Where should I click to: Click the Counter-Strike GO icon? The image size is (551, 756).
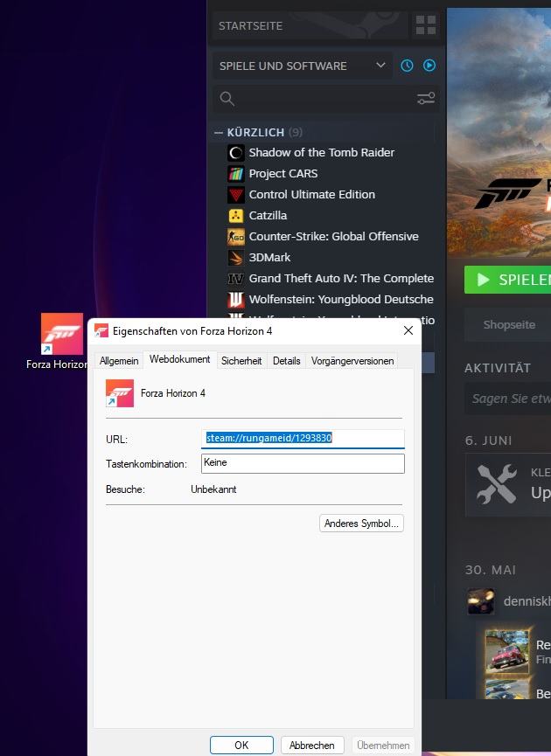click(236, 237)
